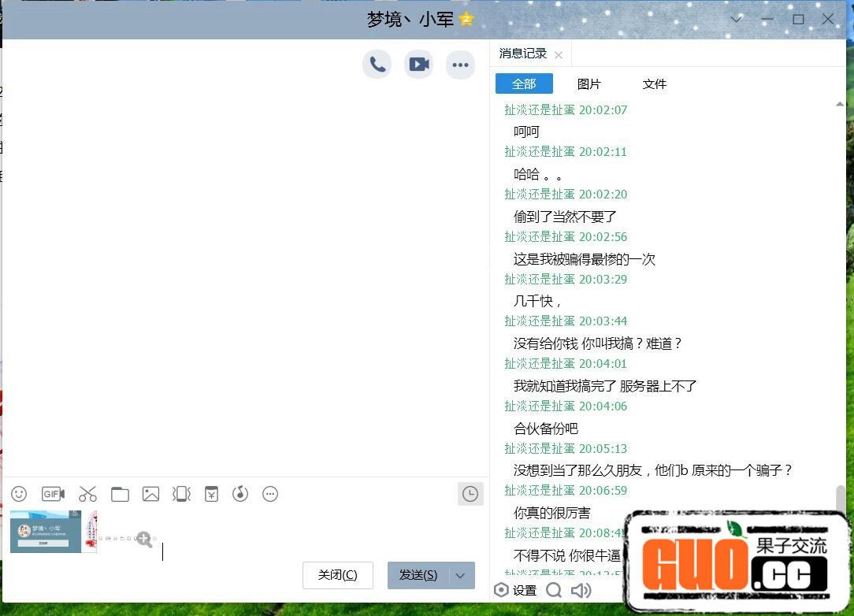Click the 发送(S) button
854x616 pixels.
pyautogui.click(x=418, y=575)
